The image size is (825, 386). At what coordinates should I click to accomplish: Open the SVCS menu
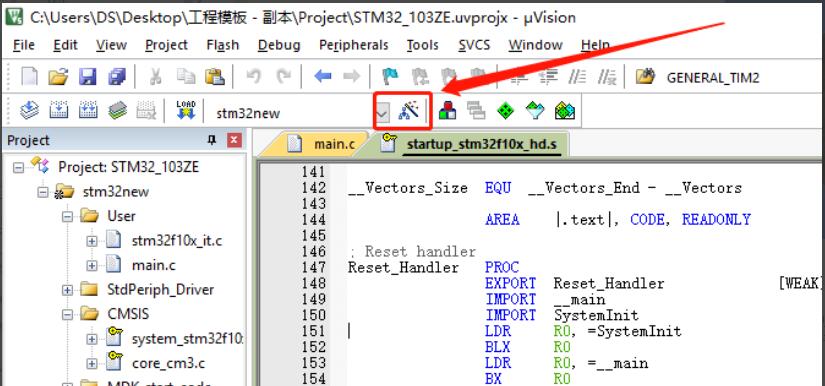474,45
